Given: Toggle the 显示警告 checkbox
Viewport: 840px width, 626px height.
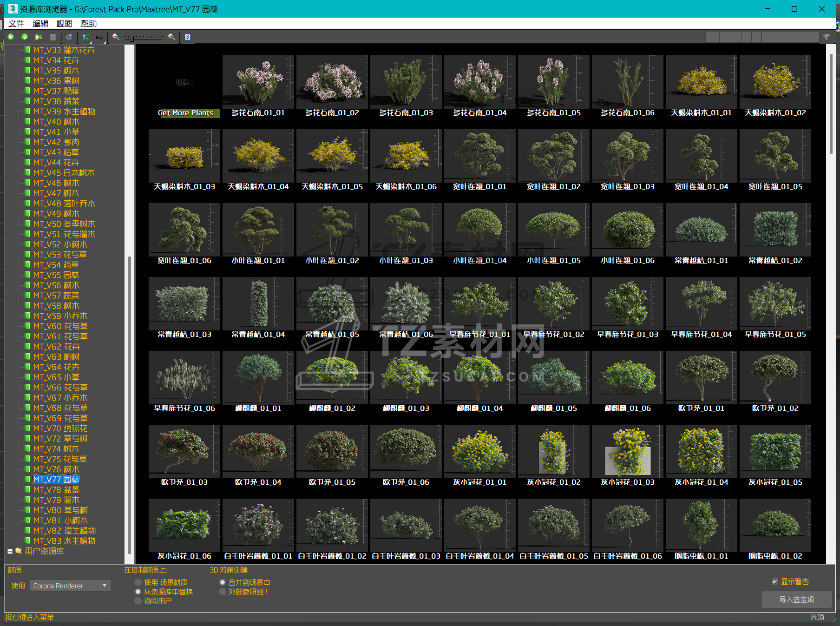Looking at the screenshot, I should [x=774, y=581].
